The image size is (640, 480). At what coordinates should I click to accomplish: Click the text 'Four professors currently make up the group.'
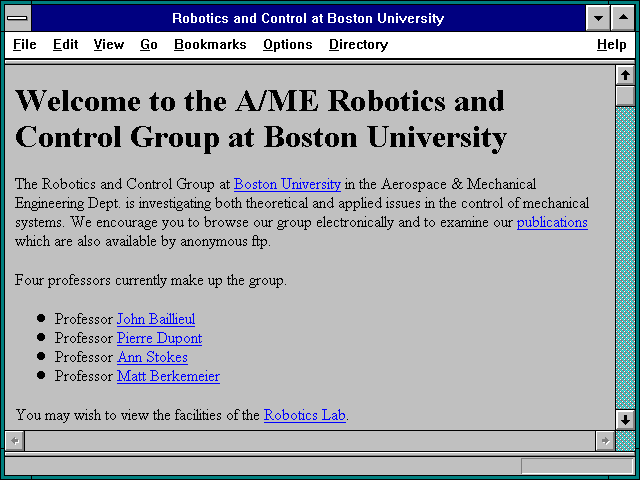[151, 280]
